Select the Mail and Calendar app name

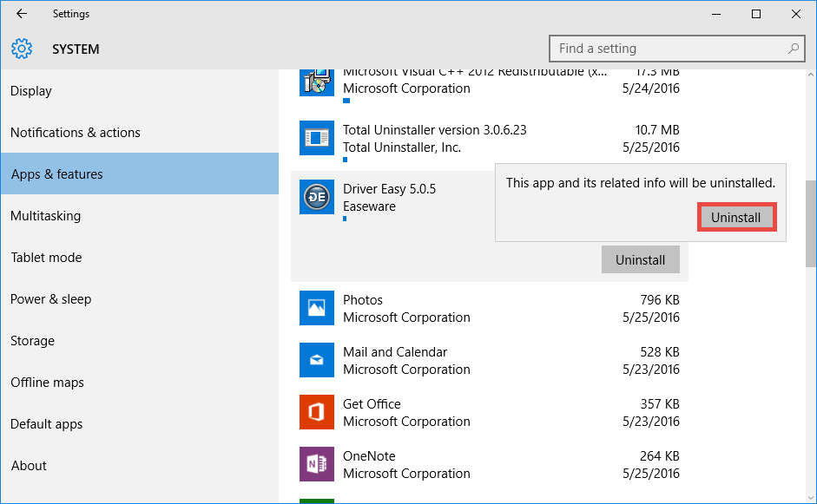(x=395, y=352)
